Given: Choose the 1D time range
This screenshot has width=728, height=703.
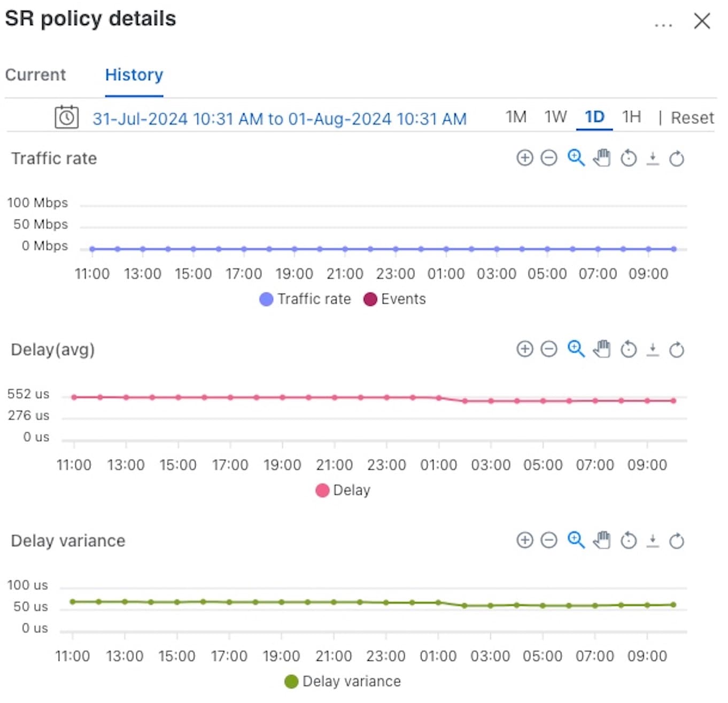Looking at the screenshot, I should (594, 117).
